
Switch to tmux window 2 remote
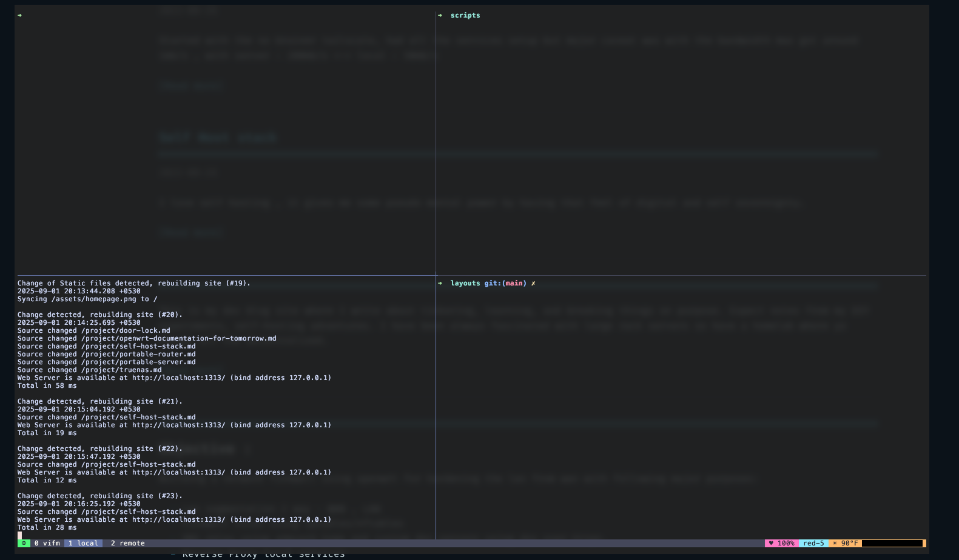127,543
